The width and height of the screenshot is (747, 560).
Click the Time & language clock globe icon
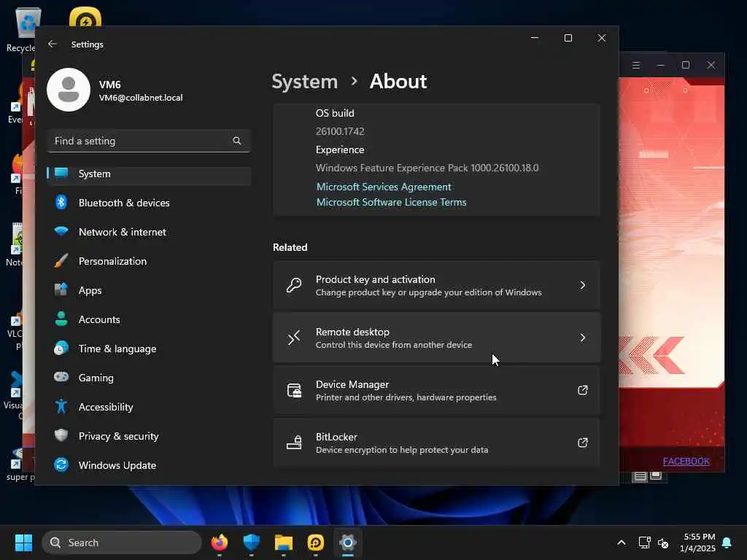[x=61, y=348]
